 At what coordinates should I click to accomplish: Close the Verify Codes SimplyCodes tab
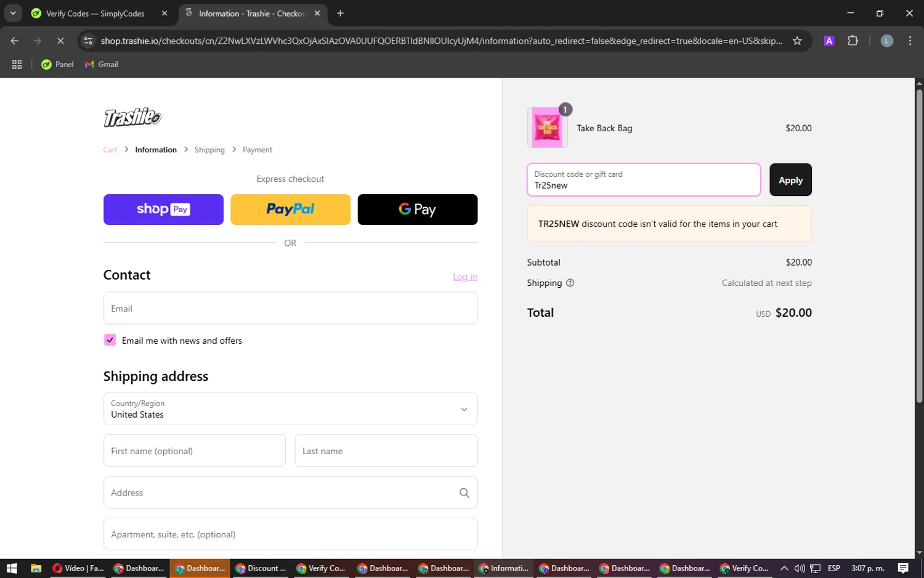pyautogui.click(x=164, y=14)
